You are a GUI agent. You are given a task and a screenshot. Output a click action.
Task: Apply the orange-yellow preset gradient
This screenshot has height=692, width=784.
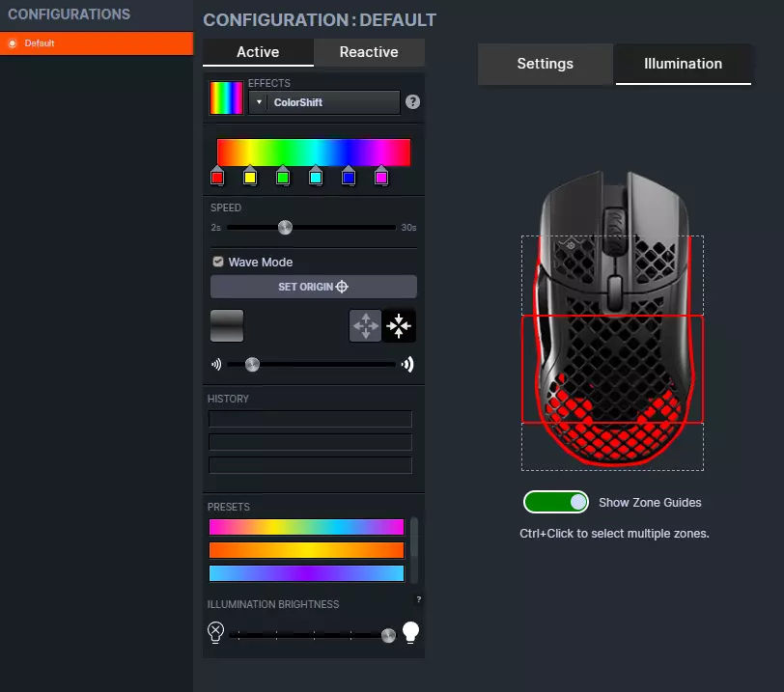coord(306,549)
